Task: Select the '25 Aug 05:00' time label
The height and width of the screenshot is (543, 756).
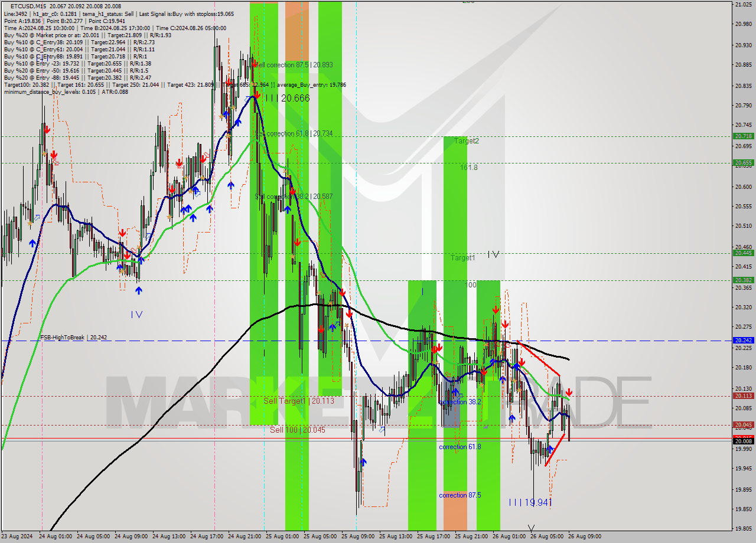Action: coord(320,537)
